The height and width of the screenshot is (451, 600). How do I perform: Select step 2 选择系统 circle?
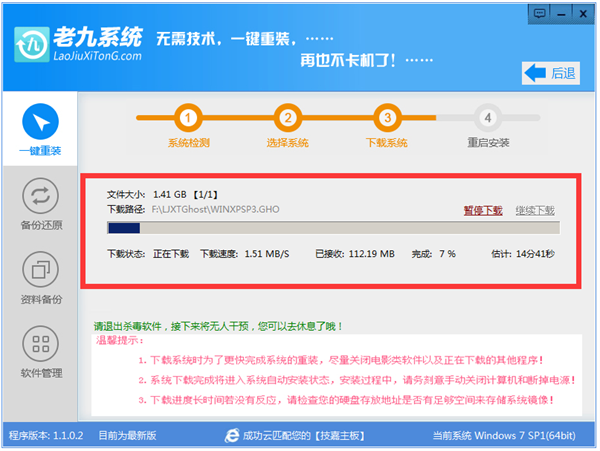point(287,118)
